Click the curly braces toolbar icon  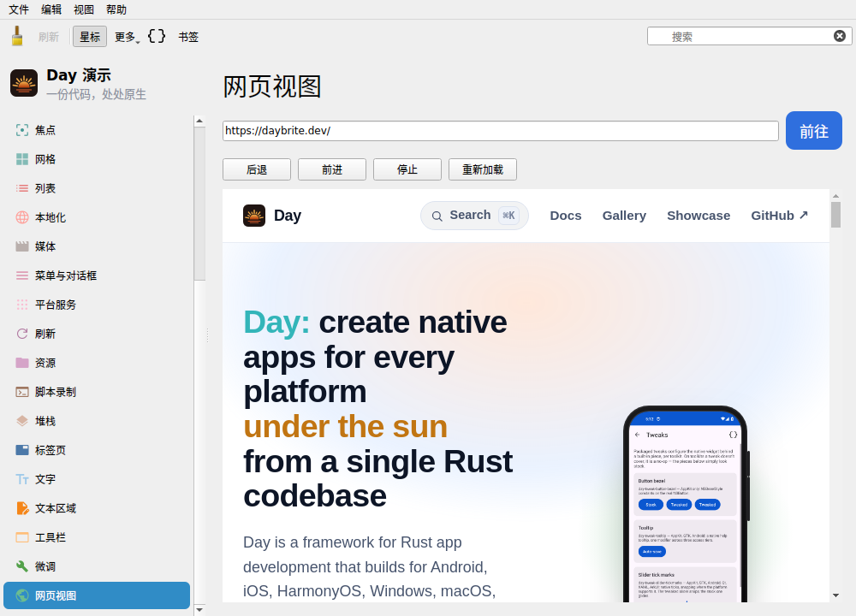click(157, 36)
